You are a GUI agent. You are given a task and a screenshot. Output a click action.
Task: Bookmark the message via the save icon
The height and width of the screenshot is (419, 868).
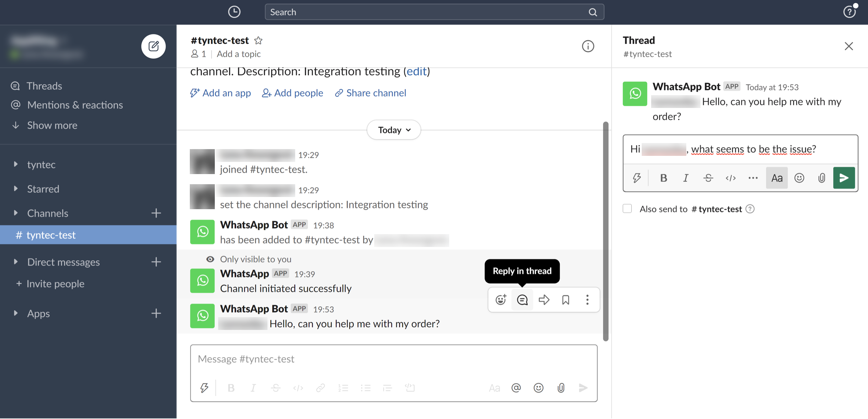tap(565, 300)
